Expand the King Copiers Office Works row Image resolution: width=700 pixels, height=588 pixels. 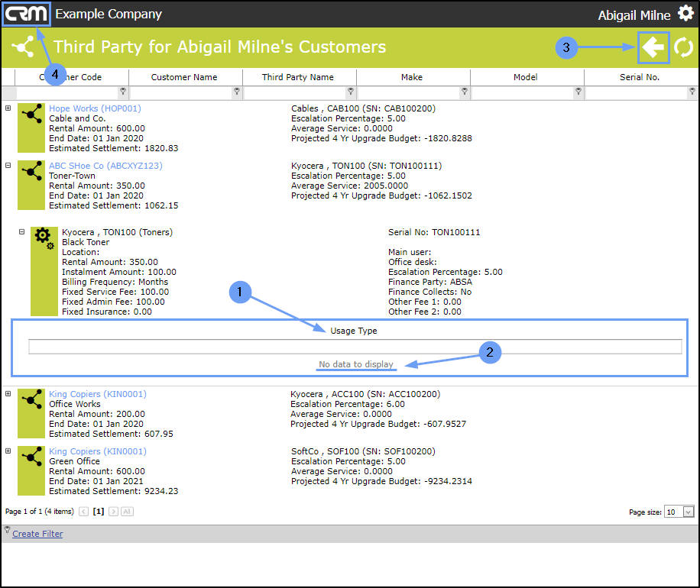8,393
